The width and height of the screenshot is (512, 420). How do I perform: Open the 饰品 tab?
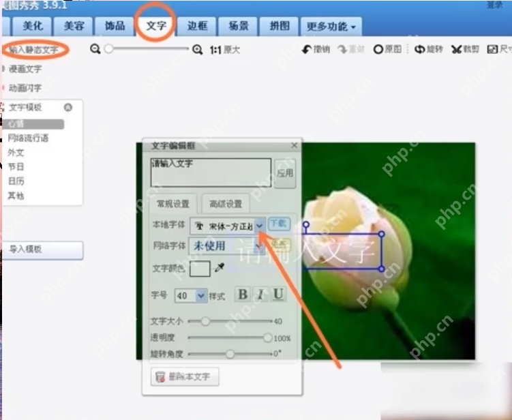(115, 26)
